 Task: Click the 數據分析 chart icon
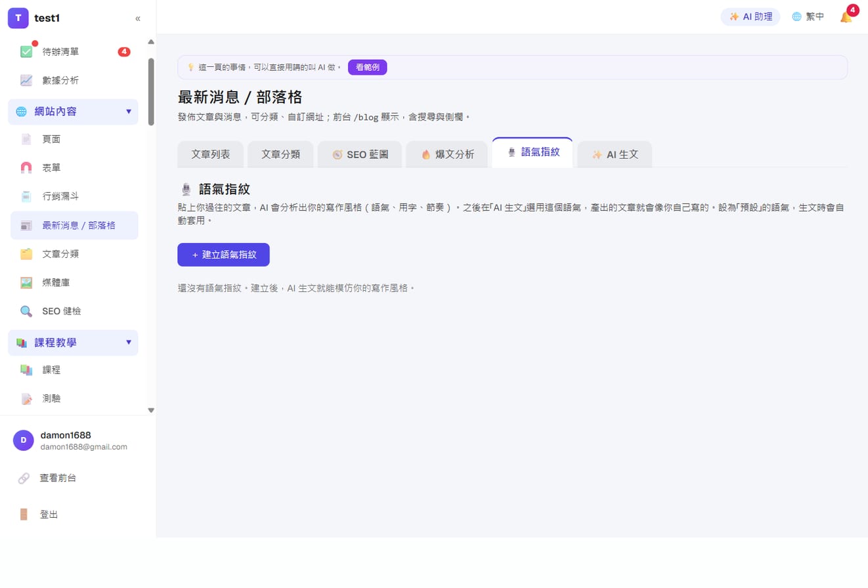coord(26,80)
